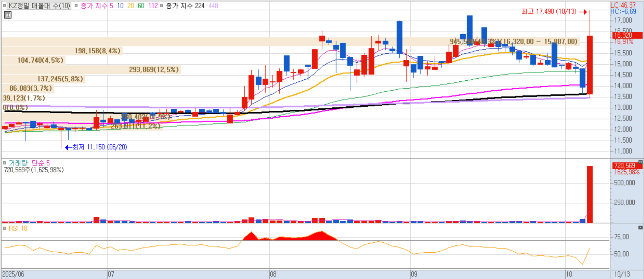Click the 07 month axis label

[x=111, y=274]
